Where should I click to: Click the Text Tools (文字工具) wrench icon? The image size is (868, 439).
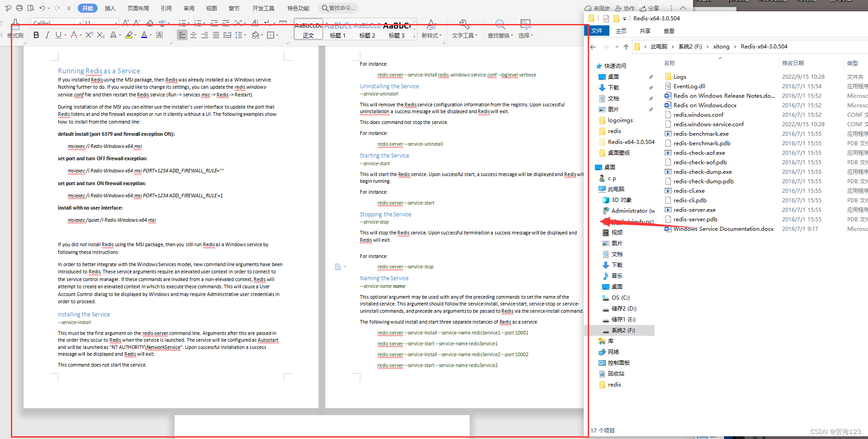(x=464, y=24)
